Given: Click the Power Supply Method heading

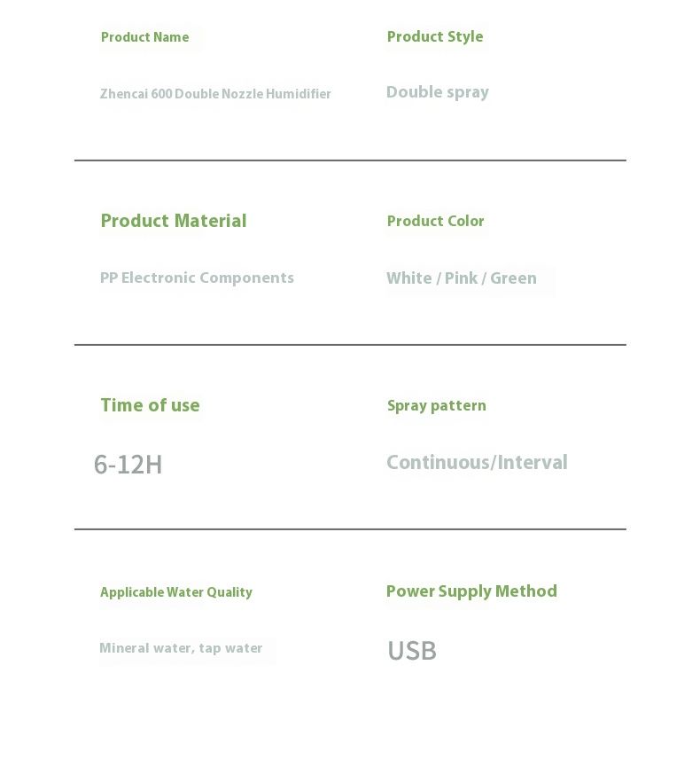Looking at the screenshot, I should (x=471, y=591).
